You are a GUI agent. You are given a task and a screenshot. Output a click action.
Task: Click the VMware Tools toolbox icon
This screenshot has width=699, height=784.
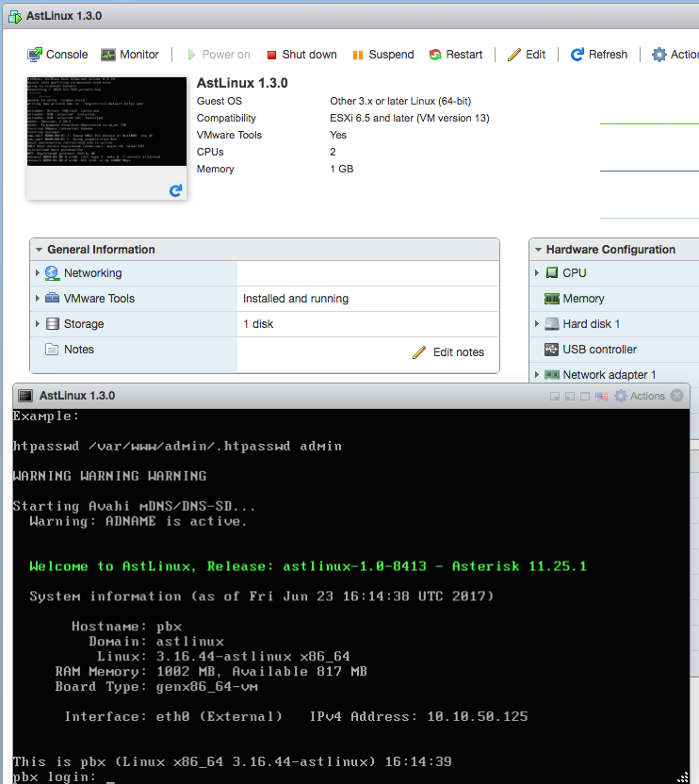[x=53, y=298]
